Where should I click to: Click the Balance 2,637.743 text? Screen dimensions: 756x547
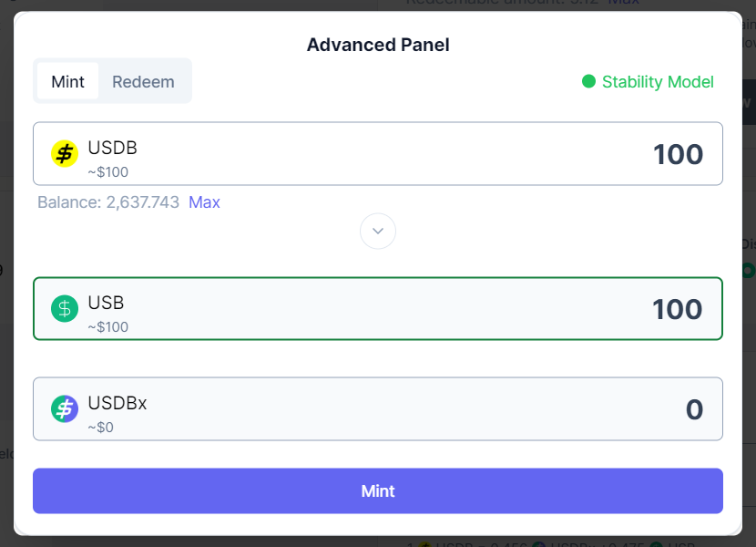point(108,202)
